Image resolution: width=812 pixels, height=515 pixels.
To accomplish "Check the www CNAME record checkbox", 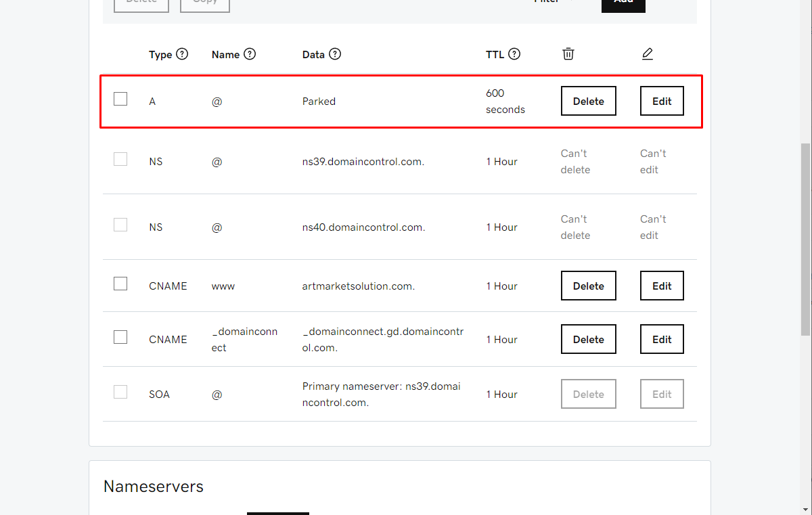I will (x=120, y=284).
